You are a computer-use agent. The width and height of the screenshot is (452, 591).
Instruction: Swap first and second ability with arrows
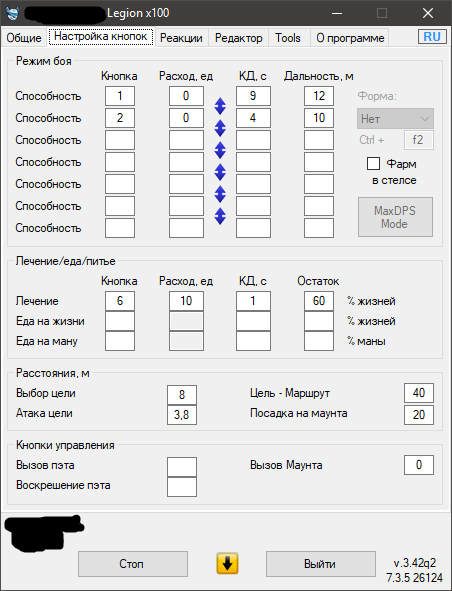tap(220, 106)
